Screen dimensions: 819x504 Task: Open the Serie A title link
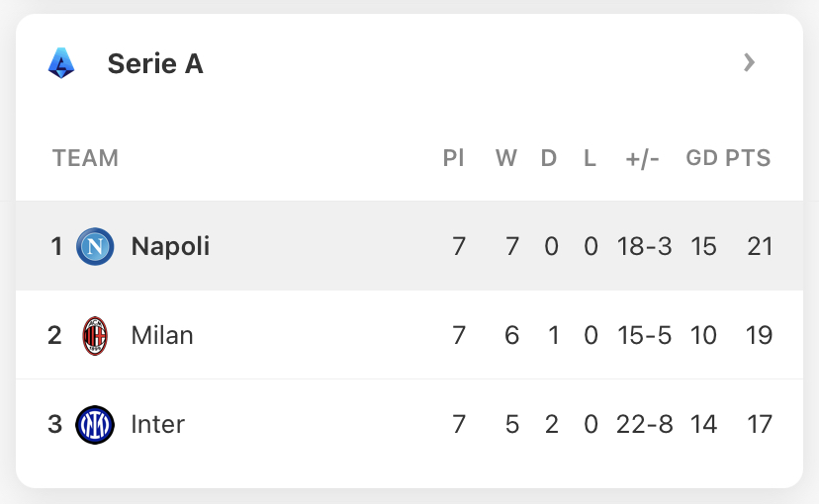[x=155, y=63]
